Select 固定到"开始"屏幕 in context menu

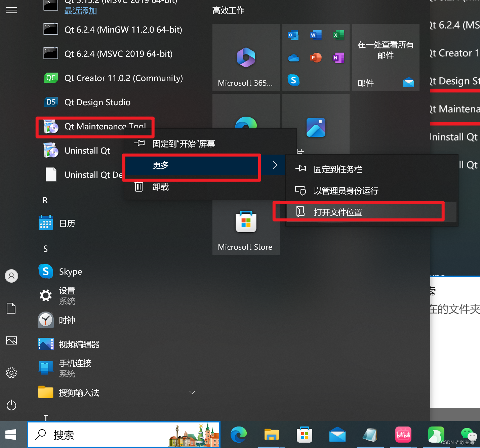(210, 144)
